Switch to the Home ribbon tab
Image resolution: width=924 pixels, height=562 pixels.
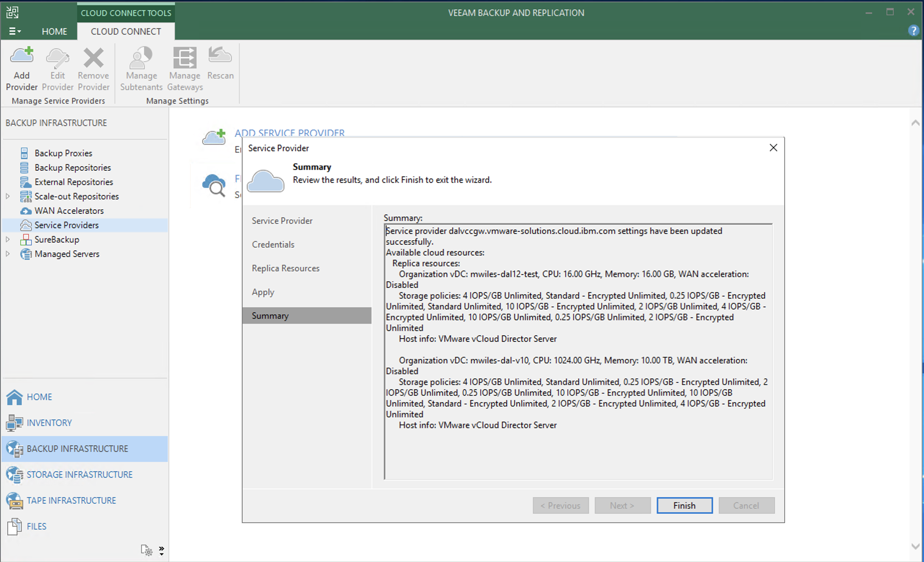pyautogui.click(x=54, y=32)
